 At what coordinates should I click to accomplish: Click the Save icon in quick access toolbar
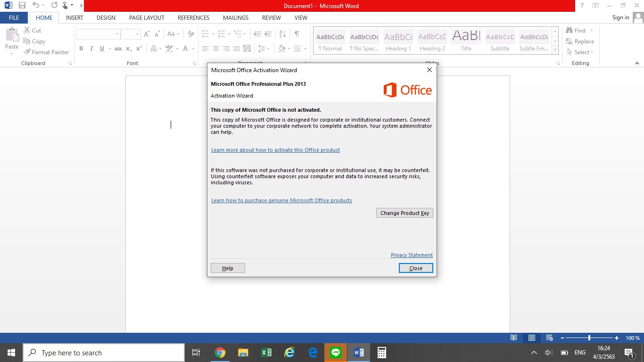click(x=22, y=6)
